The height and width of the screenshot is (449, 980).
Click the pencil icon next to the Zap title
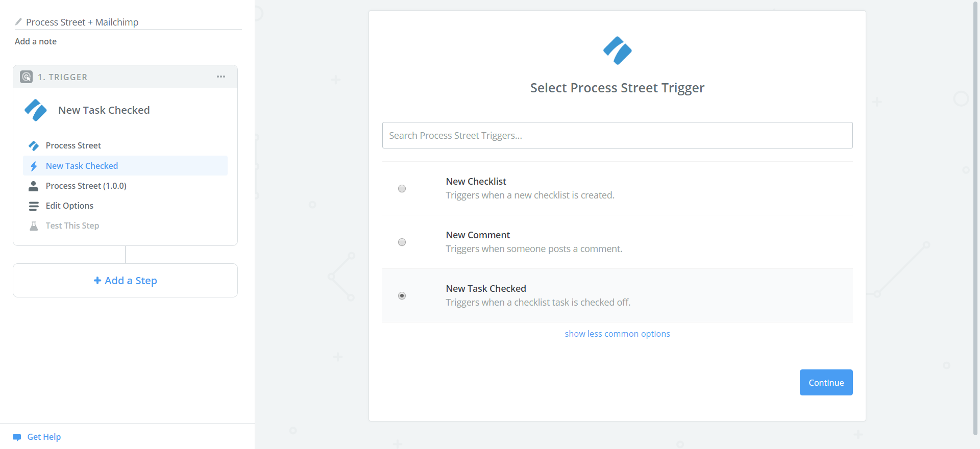coord(18,21)
